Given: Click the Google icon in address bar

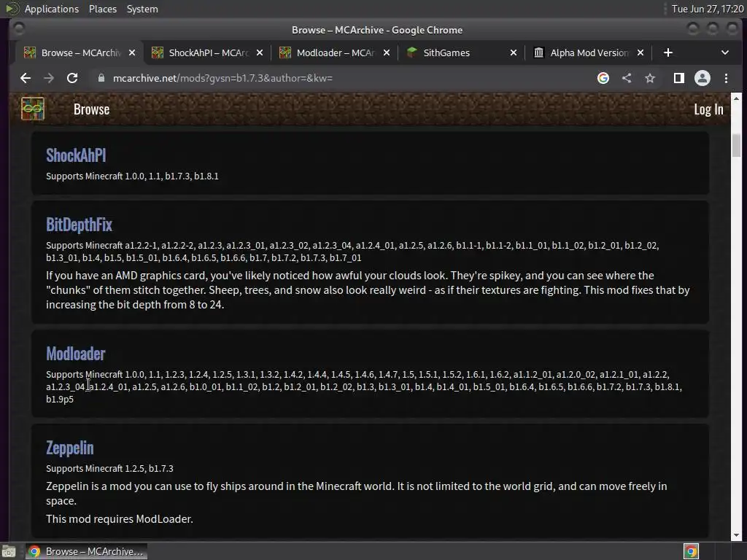Looking at the screenshot, I should (x=603, y=78).
